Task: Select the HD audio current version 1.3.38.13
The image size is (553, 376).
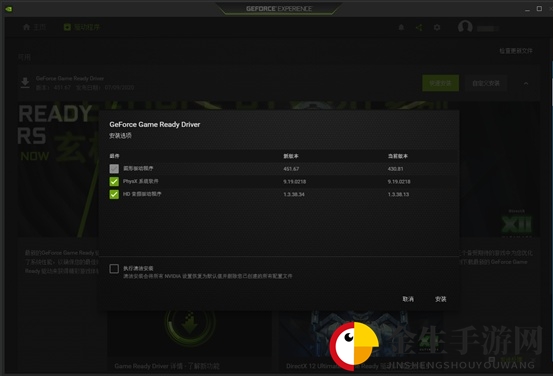Action: coord(398,194)
